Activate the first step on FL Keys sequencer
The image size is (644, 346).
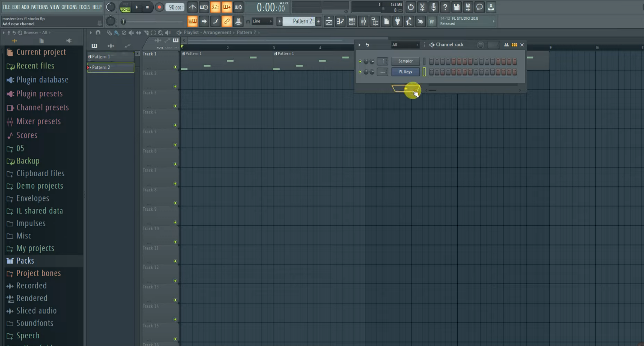(x=432, y=72)
